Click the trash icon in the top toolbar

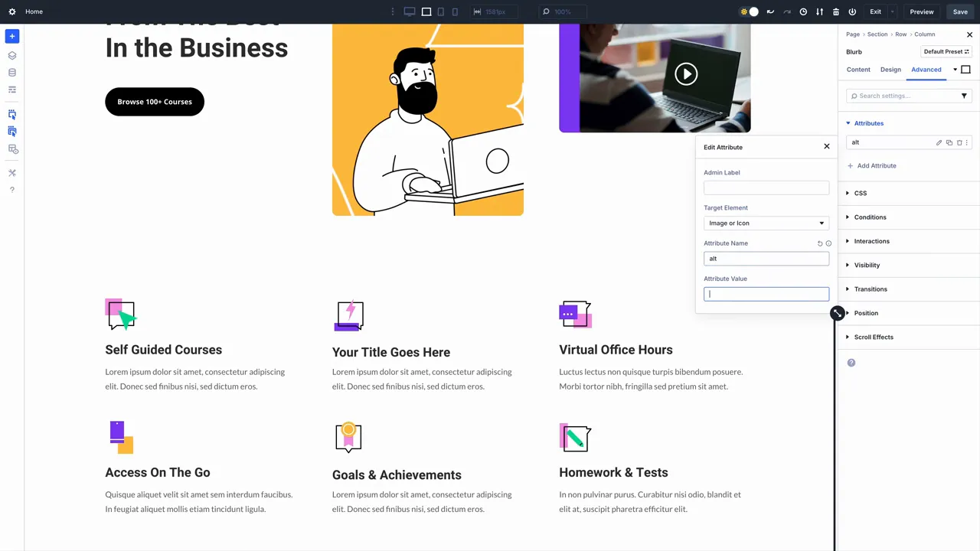(x=836, y=11)
